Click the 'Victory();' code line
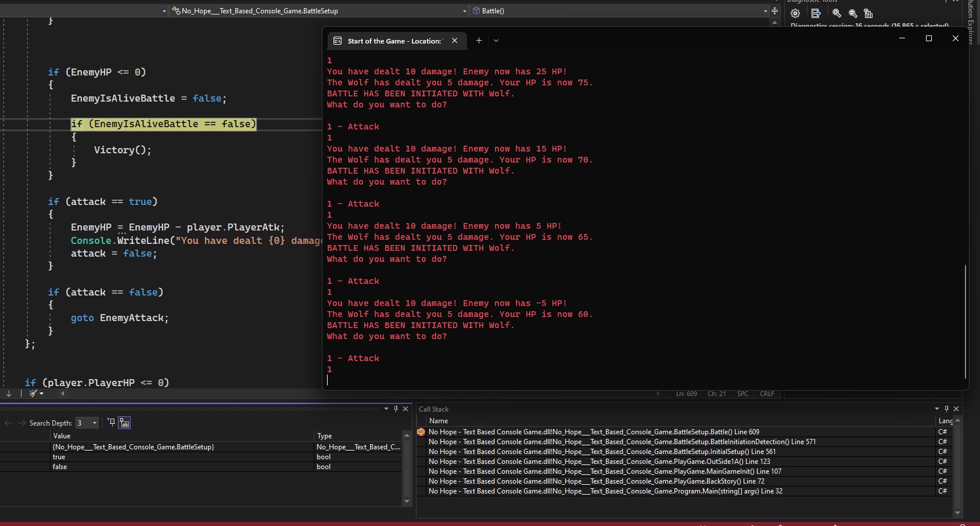Viewport: 980px width, 526px height. pyautogui.click(x=123, y=150)
